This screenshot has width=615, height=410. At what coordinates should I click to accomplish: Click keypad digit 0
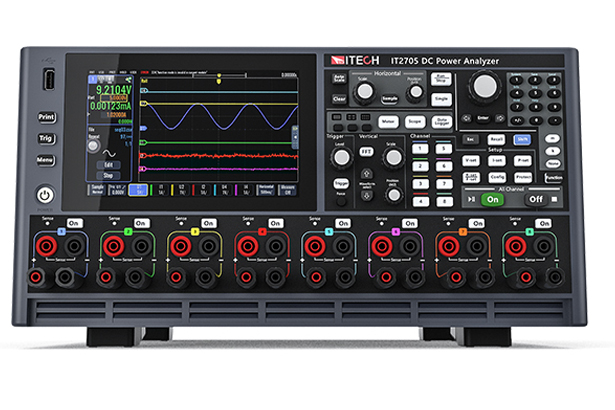click(535, 120)
